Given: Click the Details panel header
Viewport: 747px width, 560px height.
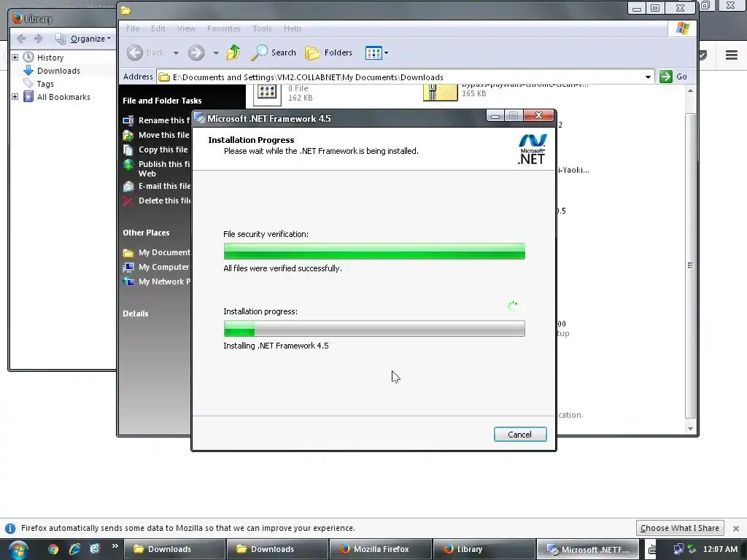Looking at the screenshot, I should coord(136,314).
